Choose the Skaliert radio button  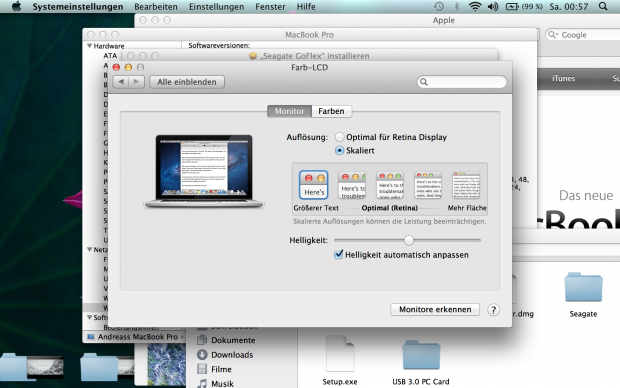pos(339,150)
